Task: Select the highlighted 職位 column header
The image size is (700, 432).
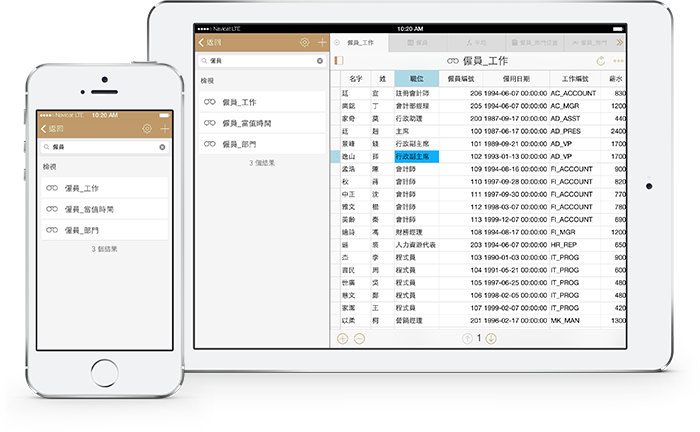Action: pos(417,79)
